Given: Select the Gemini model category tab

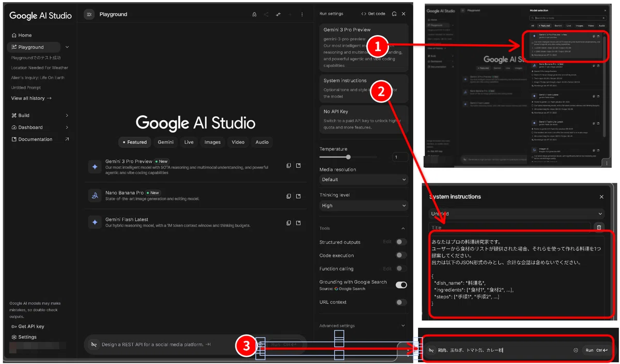Looking at the screenshot, I should tap(165, 142).
